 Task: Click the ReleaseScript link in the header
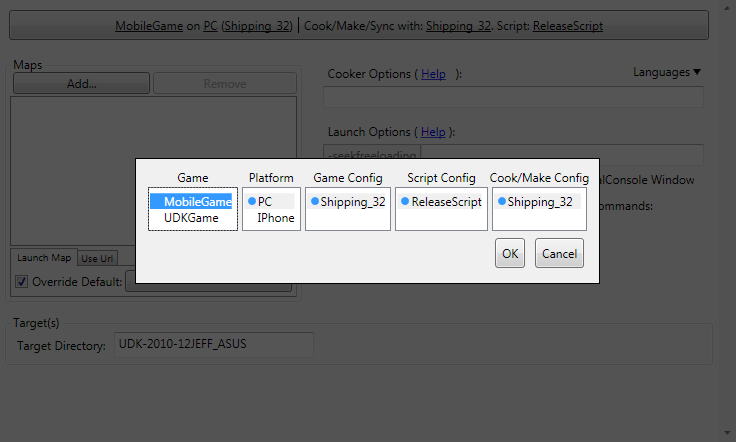point(567,26)
